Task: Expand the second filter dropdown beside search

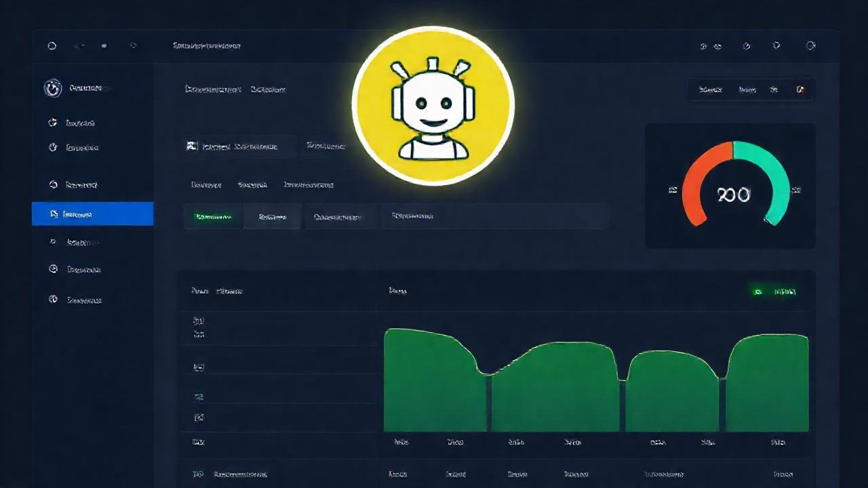Action: click(325, 146)
